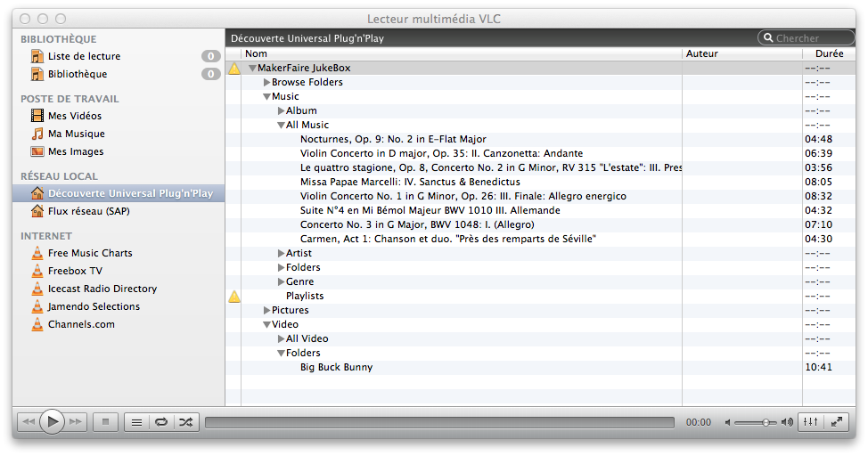The image size is (868, 456).
Task: Sort by the Durée column header
Action: (x=829, y=53)
